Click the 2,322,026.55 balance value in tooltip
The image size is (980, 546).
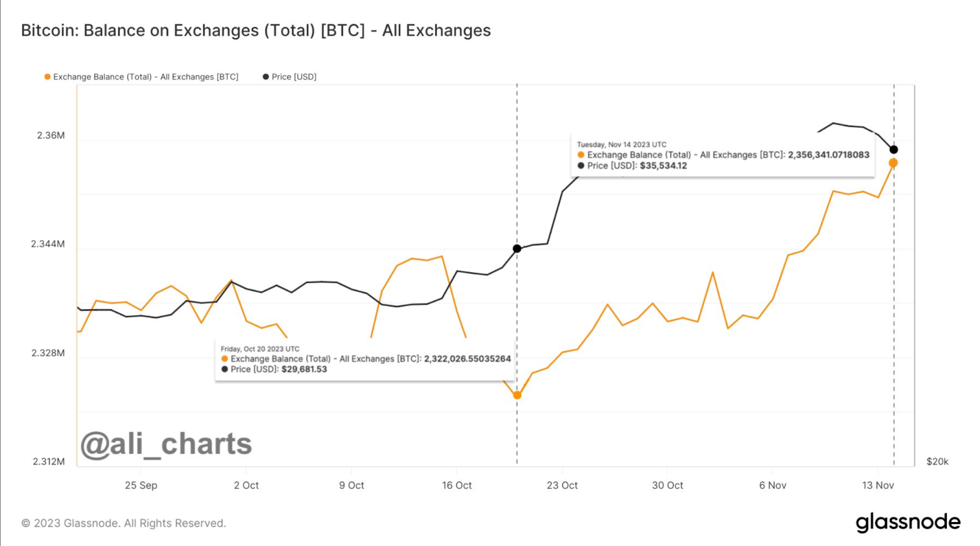tap(467, 359)
